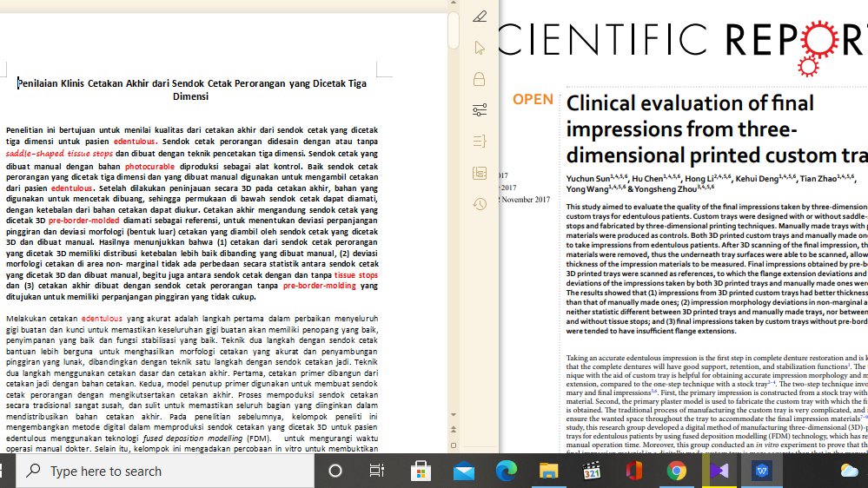Click author name 'Yongsheng Zhou' in the PDF

[666, 189]
